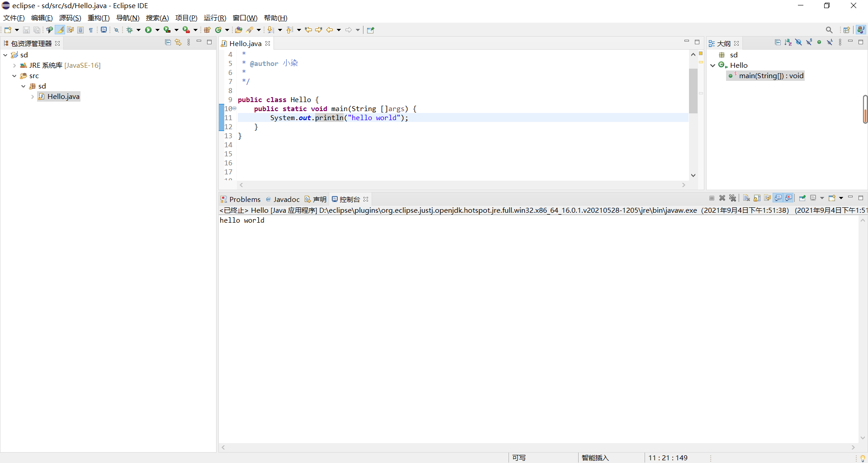Open the 文件(F) menu
Screen dimensions: 868x463
14,18
